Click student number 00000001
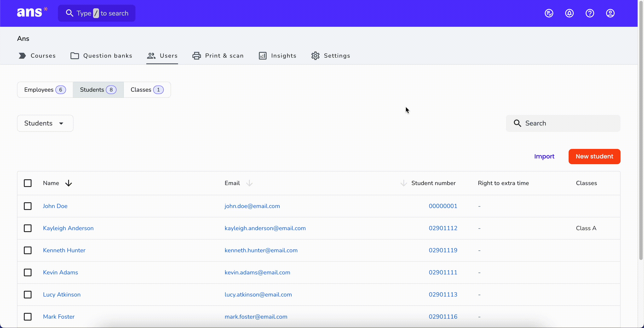This screenshot has width=644, height=328. pos(443,206)
